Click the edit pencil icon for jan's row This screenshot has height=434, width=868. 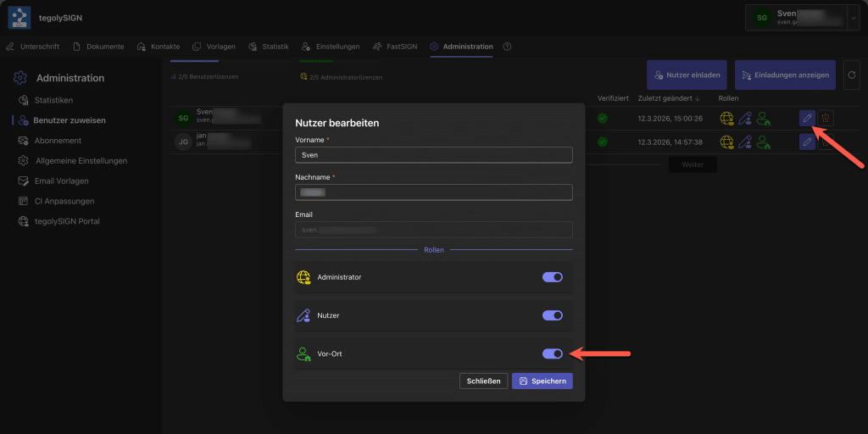click(x=807, y=142)
